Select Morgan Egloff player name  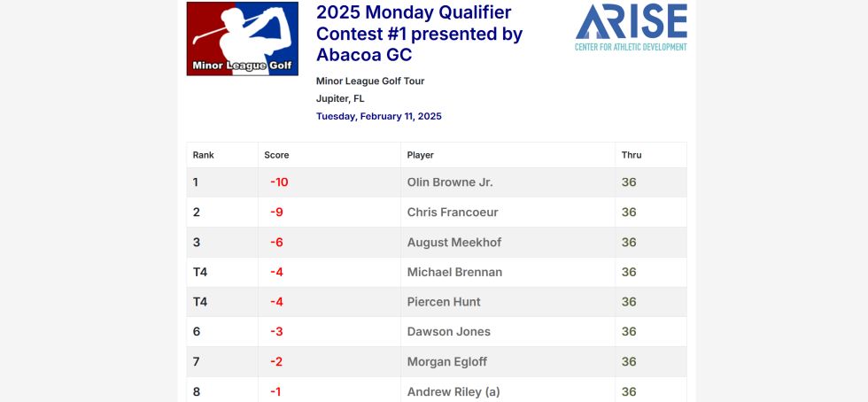(x=446, y=361)
